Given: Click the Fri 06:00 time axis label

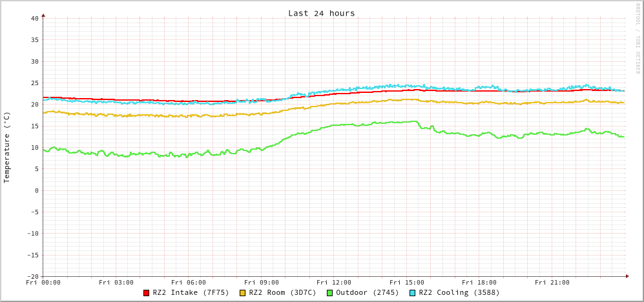Looking at the screenshot, I should [189, 283].
